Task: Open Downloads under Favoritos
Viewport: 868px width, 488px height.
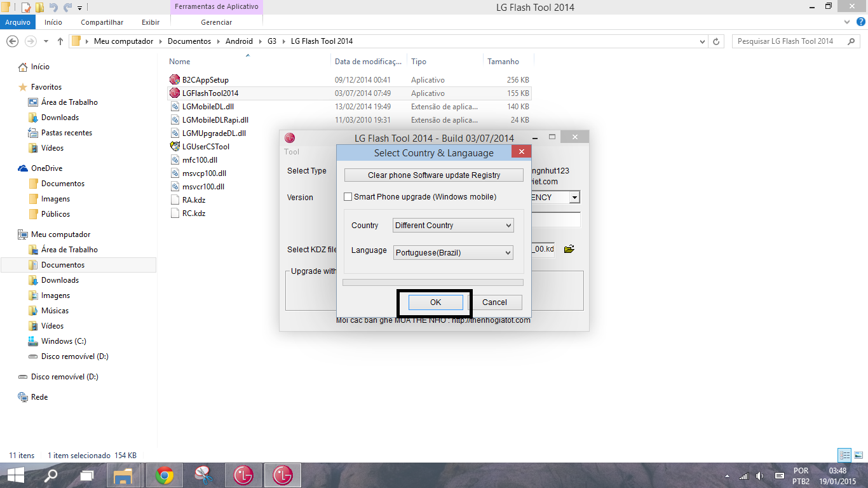Action: tap(60, 118)
